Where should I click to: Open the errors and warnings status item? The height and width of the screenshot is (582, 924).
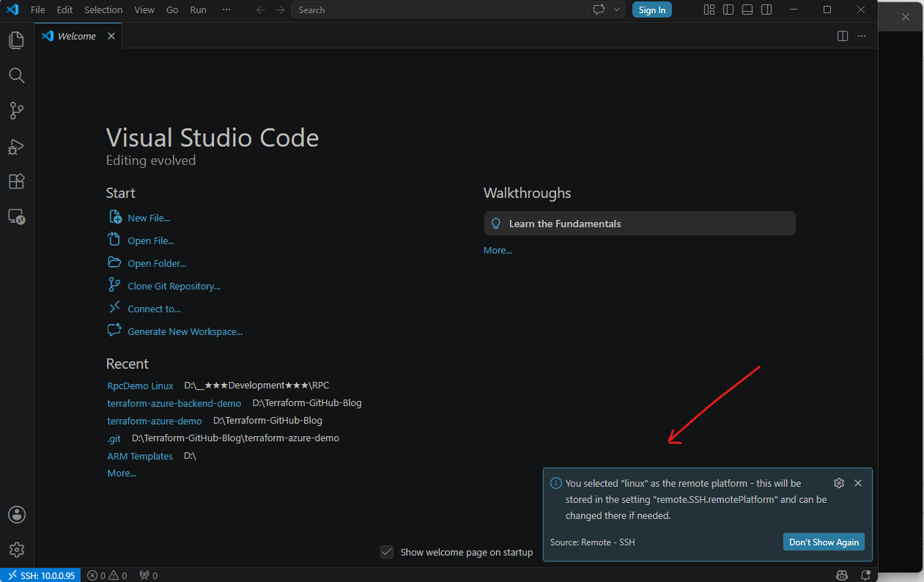coord(107,575)
